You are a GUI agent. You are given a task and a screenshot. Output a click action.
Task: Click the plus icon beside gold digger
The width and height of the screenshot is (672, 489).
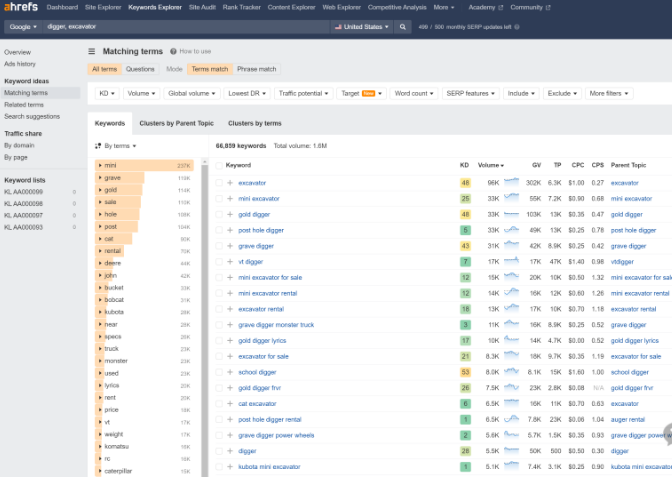pos(230,214)
